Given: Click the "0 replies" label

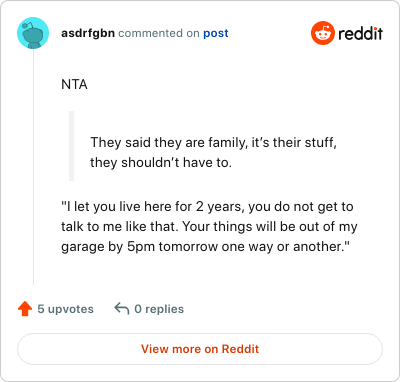Looking at the screenshot, I should [x=159, y=309].
